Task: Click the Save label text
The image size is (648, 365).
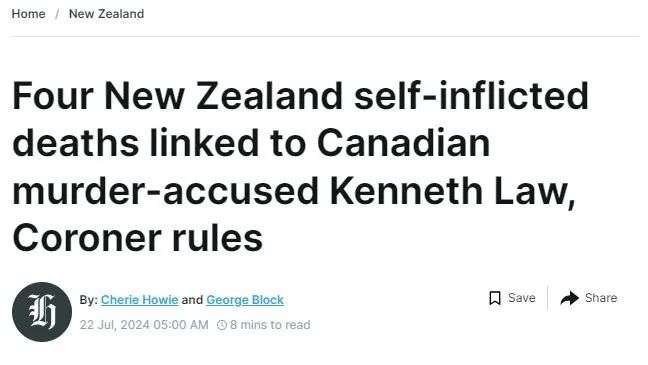Action: [522, 298]
